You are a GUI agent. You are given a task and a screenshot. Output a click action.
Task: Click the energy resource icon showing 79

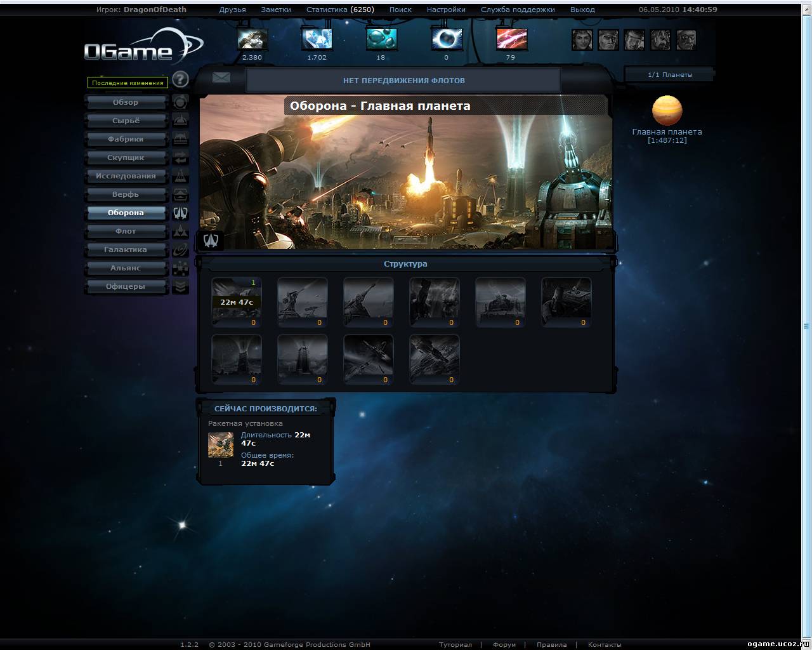511,39
